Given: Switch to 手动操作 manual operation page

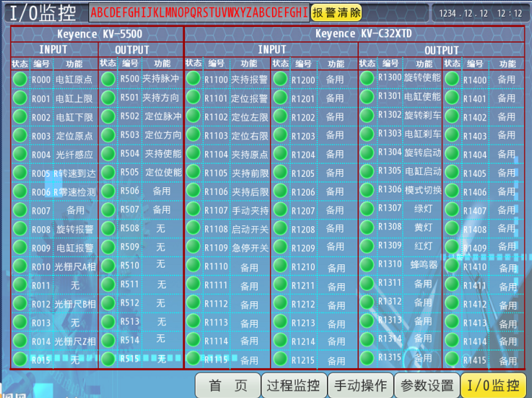Looking at the screenshot, I should [x=360, y=385].
